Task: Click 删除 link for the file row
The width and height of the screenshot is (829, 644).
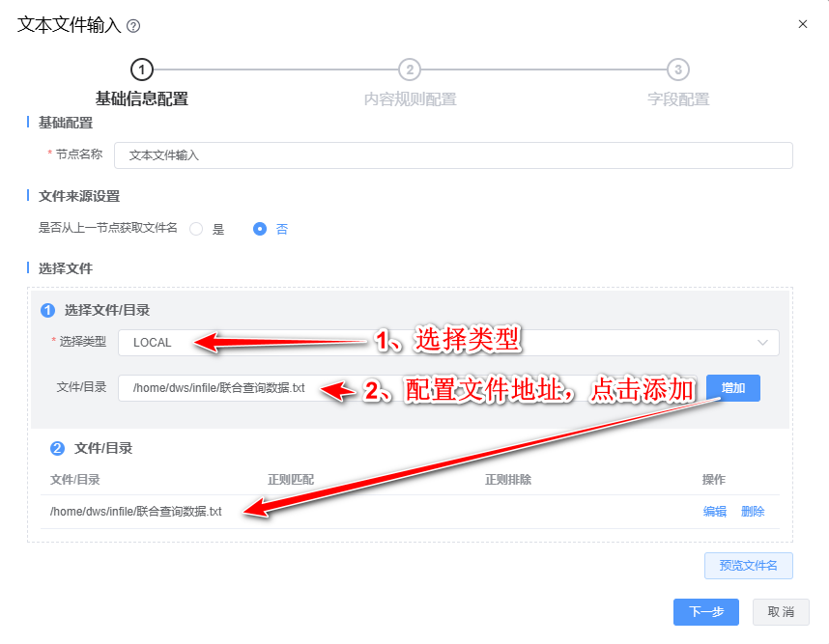Action: [x=753, y=512]
